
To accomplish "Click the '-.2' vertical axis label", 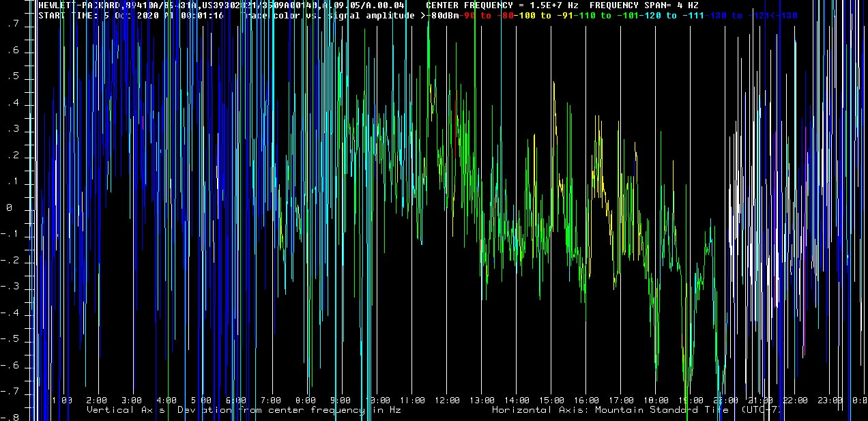I will click(x=10, y=261).
